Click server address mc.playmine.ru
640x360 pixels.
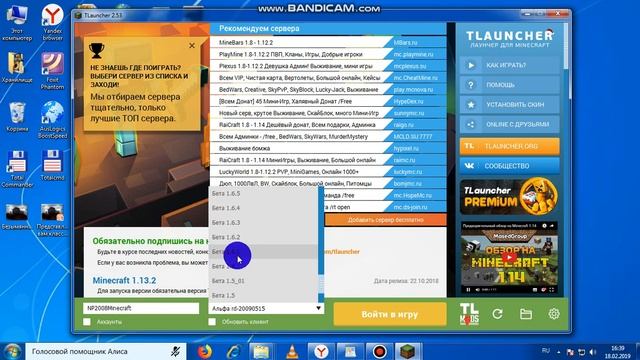tap(413, 54)
